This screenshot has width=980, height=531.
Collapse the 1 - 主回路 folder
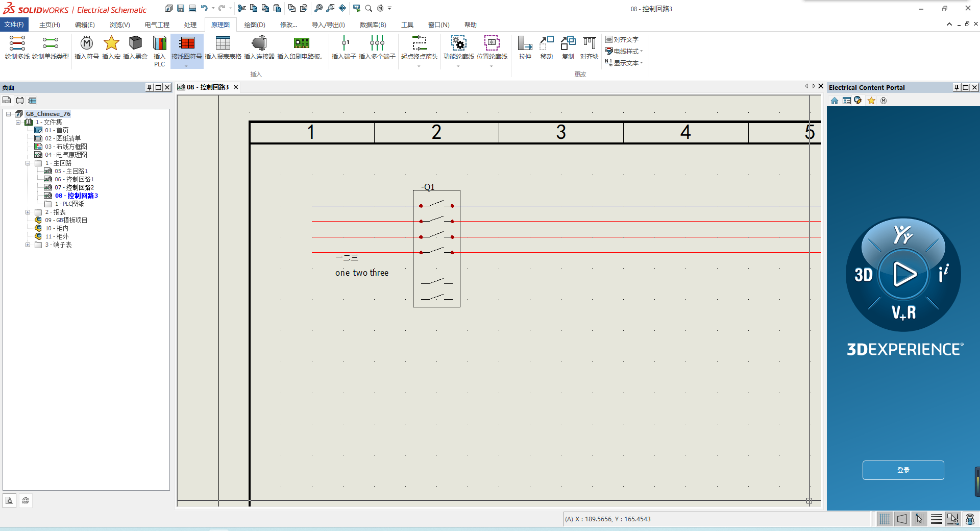pos(28,163)
